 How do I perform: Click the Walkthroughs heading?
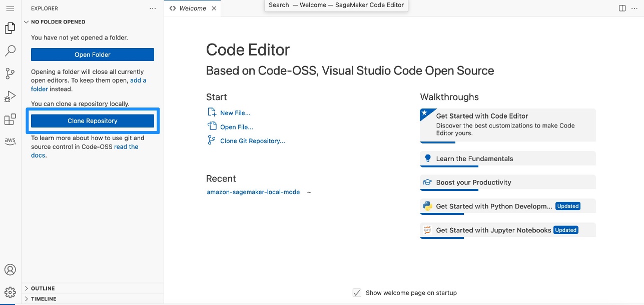click(x=449, y=97)
